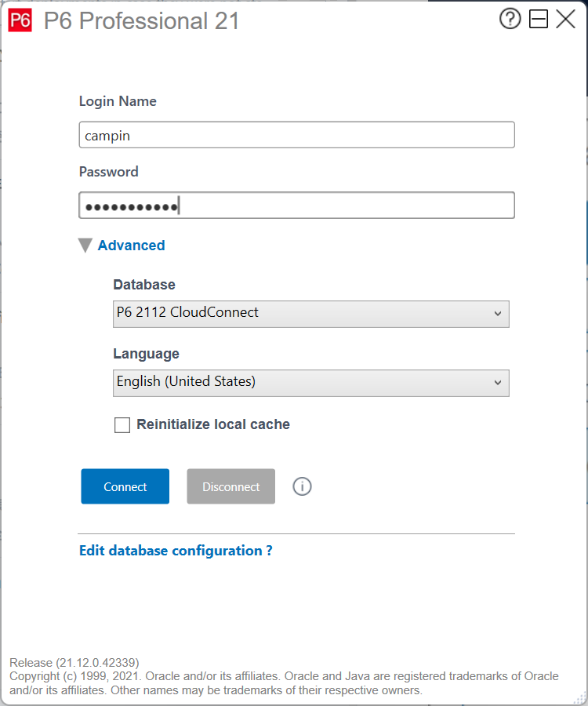The width and height of the screenshot is (588, 706).
Task: Focus the Login Name field
Action: pyautogui.click(x=297, y=135)
